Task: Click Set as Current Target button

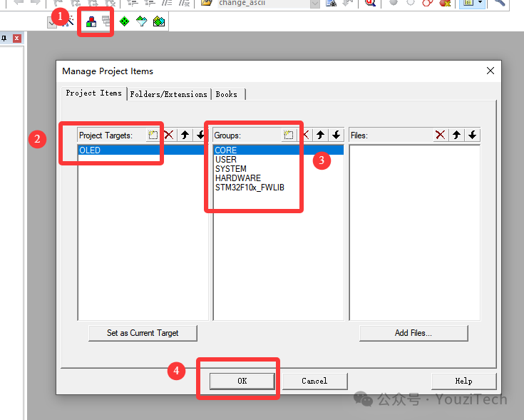Action: 143,333
